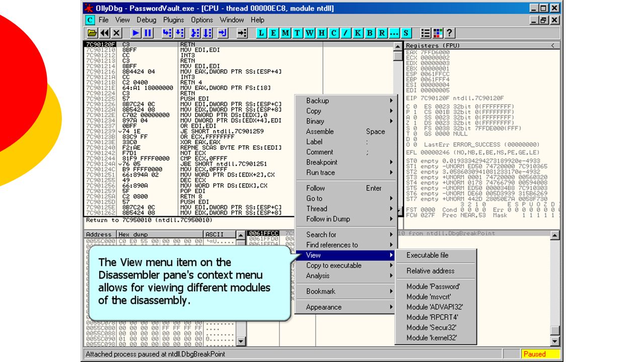Open Threads window with T button
The height and width of the screenshot is (362, 644).
tap(298, 33)
